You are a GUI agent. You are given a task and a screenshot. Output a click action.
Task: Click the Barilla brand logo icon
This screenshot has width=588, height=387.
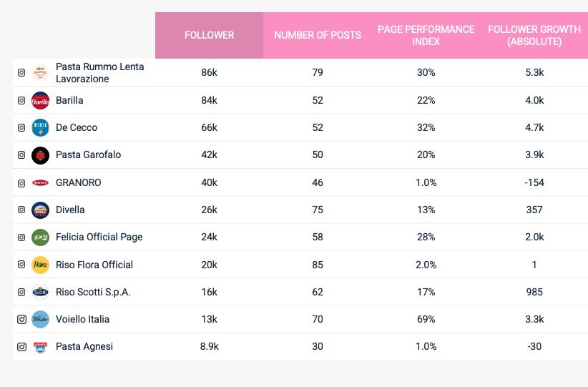pyautogui.click(x=41, y=101)
